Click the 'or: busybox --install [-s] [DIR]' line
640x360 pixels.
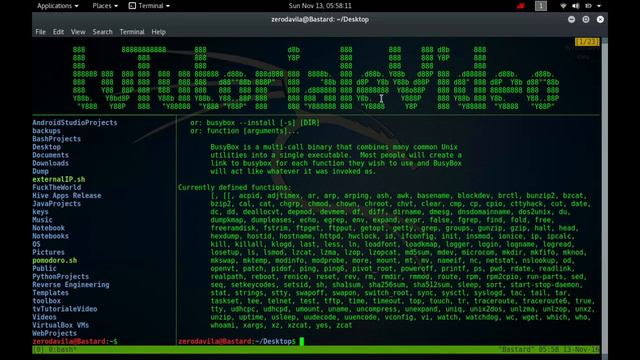click(x=255, y=122)
